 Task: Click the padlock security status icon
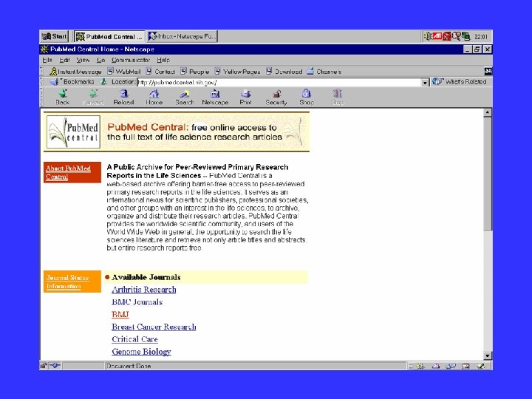44,366
